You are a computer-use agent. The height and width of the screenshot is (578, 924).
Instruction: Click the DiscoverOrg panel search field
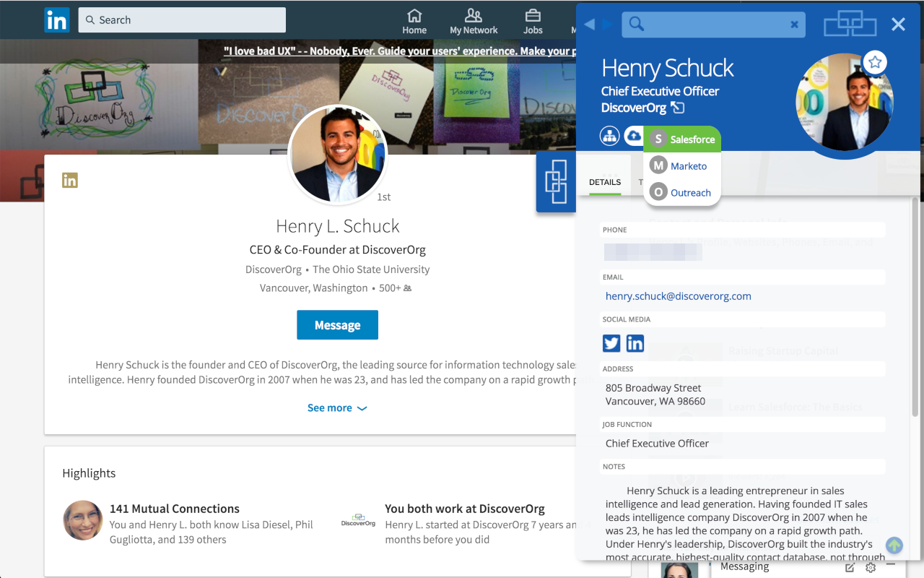click(713, 25)
